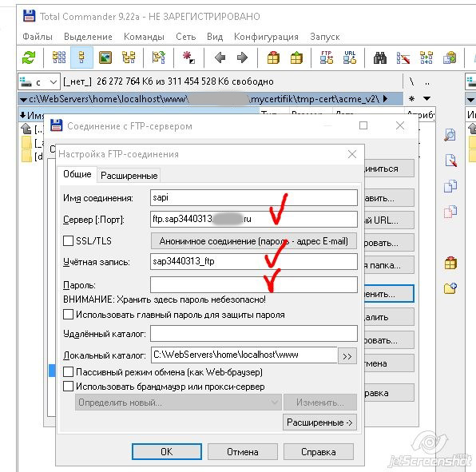The image size is (476, 472).
Task: Click the pack box icon in side bar
Action: (x=450, y=263)
